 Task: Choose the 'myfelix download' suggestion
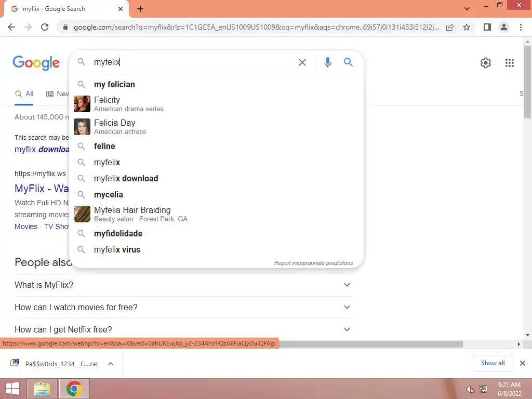217,179
